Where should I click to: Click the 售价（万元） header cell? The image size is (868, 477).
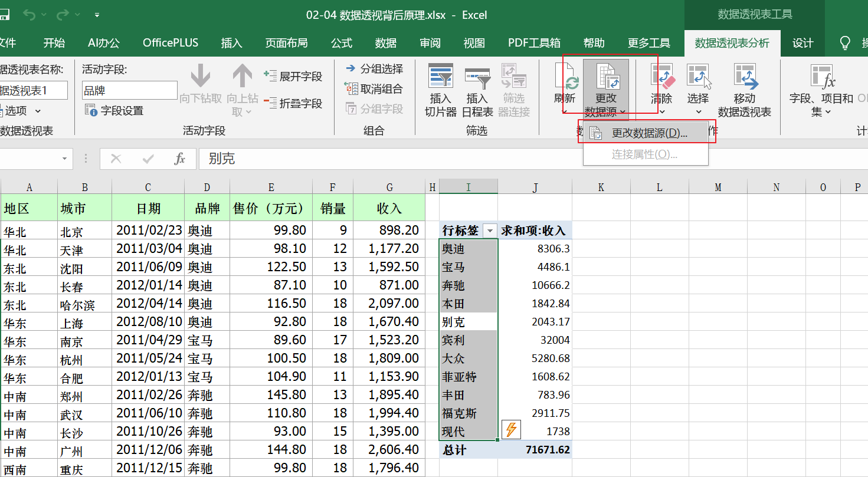[x=271, y=208]
